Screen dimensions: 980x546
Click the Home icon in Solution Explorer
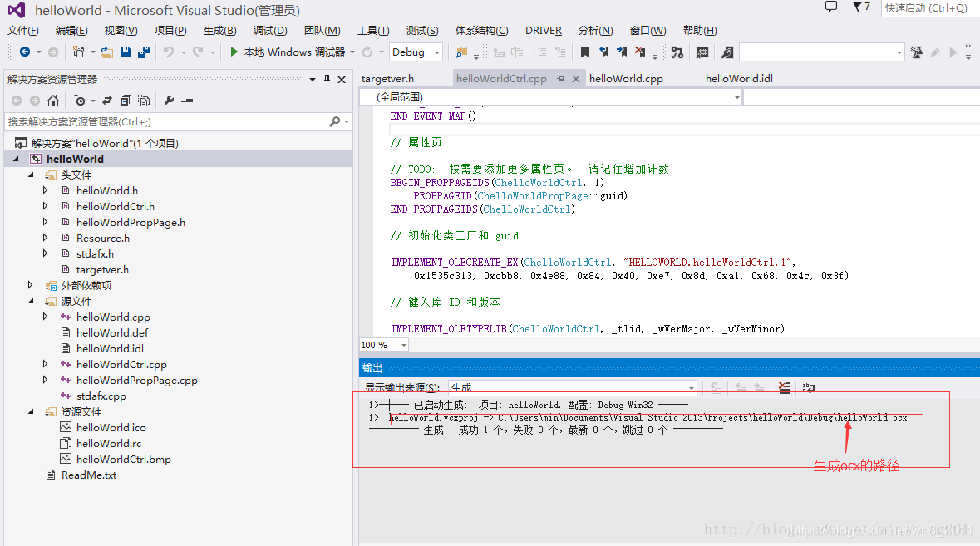[53, 100]
